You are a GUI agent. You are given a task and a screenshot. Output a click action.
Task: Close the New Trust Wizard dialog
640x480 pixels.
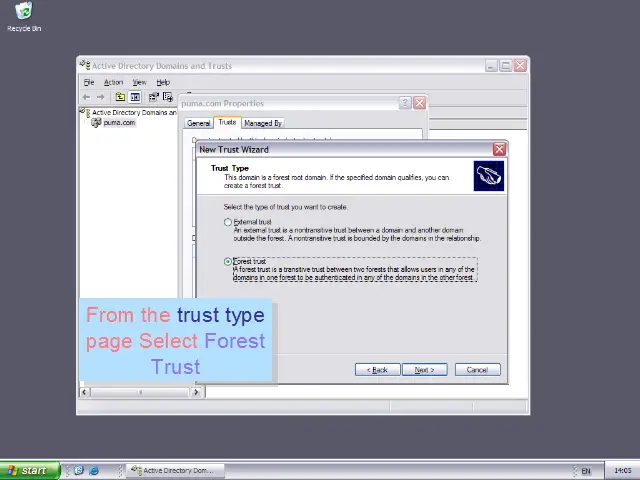[499, 149]
